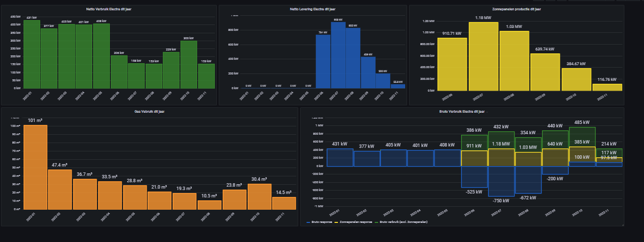Select the 101 m³ orange gas bar
The height and width of the screenshot is (242, 644).
[x=35, y=167]
